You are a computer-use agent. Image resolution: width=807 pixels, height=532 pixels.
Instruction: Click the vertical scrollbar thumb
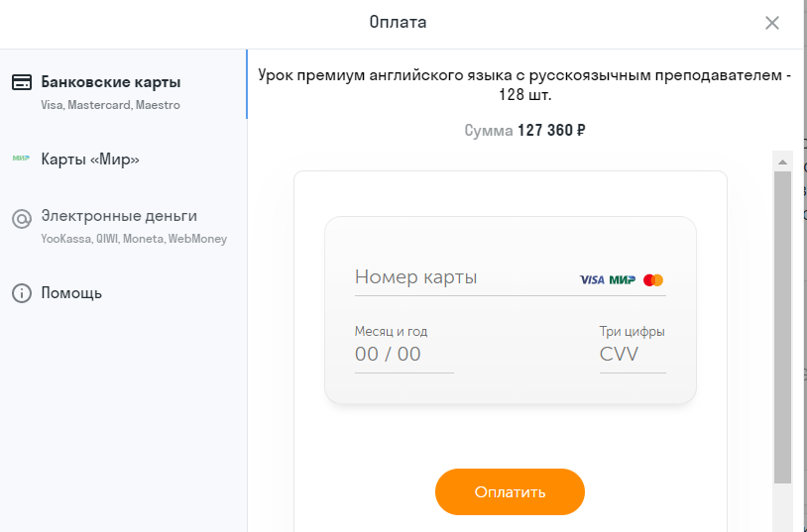coord(783,327)
